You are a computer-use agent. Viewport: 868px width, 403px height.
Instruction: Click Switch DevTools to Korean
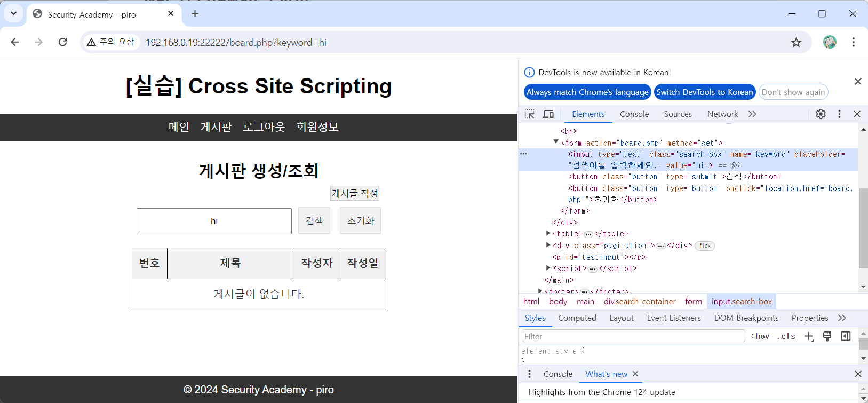[705, 92]
